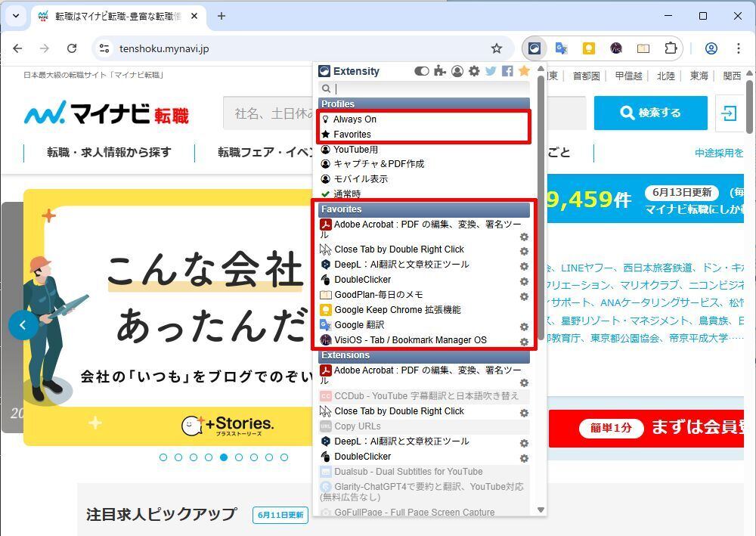Focus the Extensity search box
756x536 pixels.
coord(424,88)
